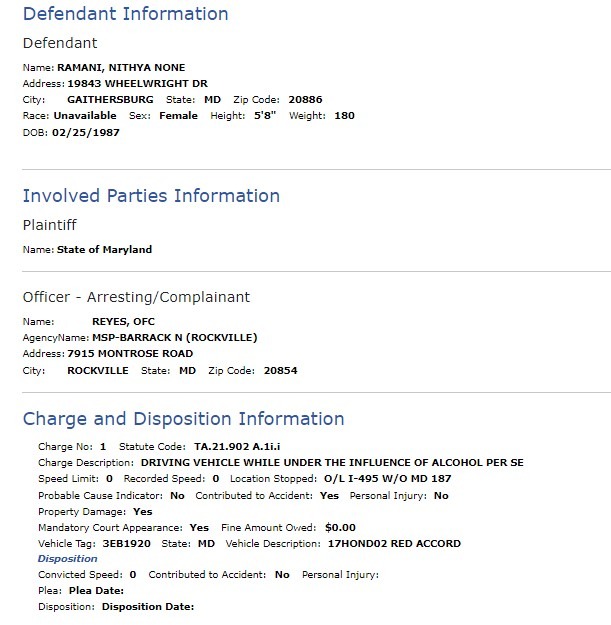Click the defendant zip code 20886
Viewport: 611px width, 625px height.
tap(305, 99)
